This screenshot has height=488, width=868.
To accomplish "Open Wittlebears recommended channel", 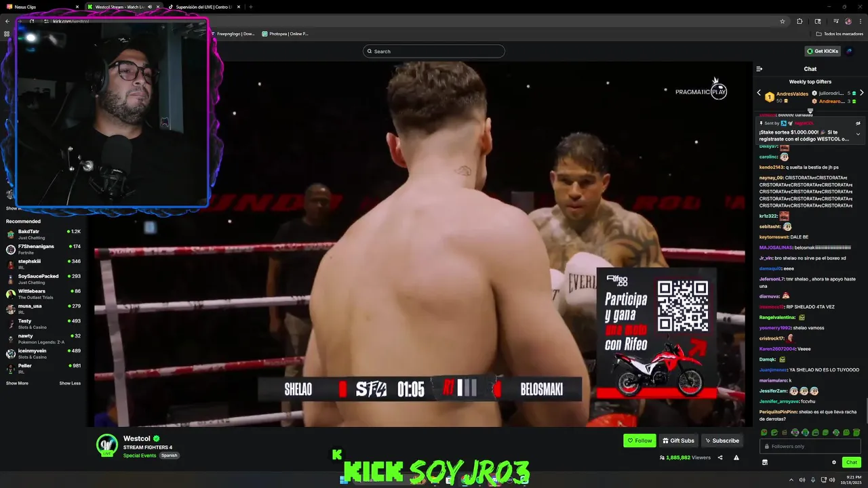I will point(43,294).
